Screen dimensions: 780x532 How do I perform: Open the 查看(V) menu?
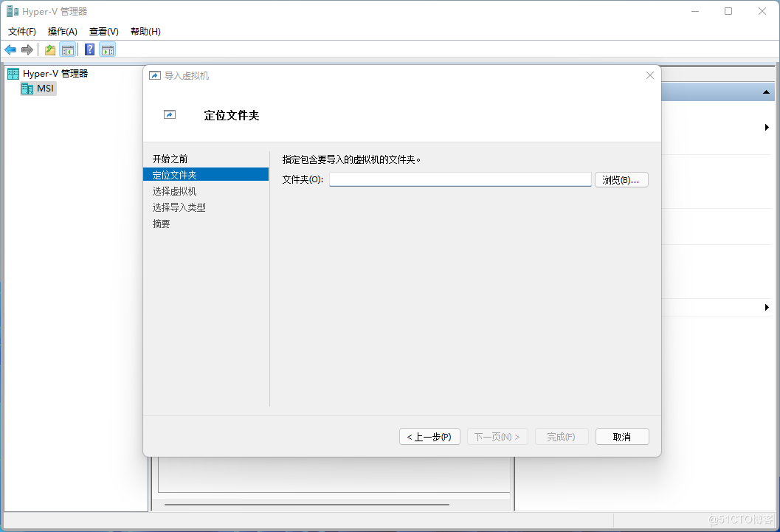coord(104,31)
